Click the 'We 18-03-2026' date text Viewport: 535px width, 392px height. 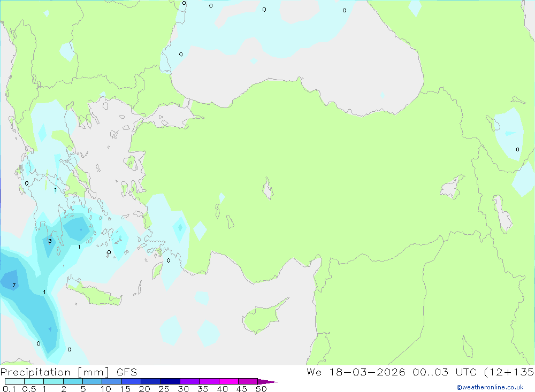356,372
